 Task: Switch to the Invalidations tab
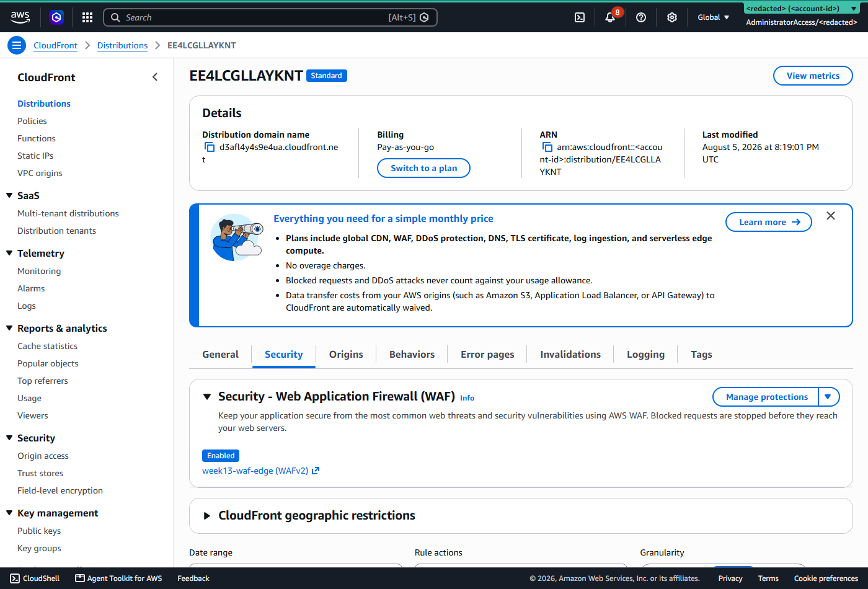pos(570,355)
